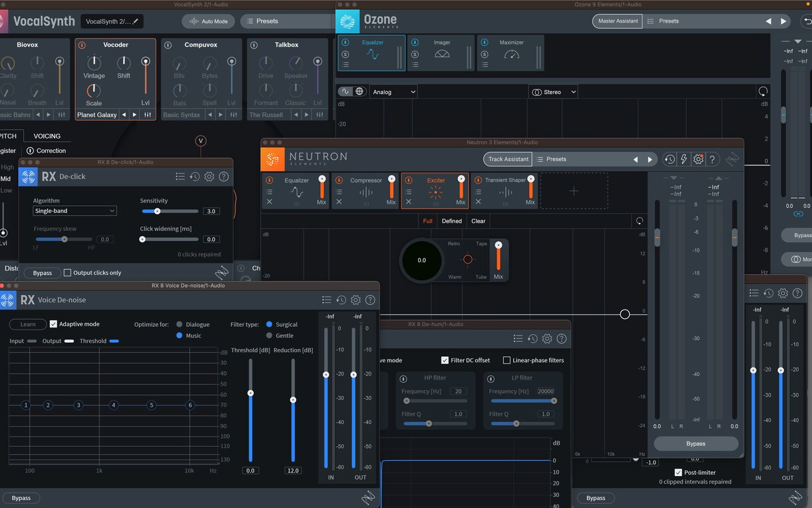Screen dimensions: 812x508
Task: Uncheck Adaptive mode in Voice De-noise
Action: coord(53,324)
